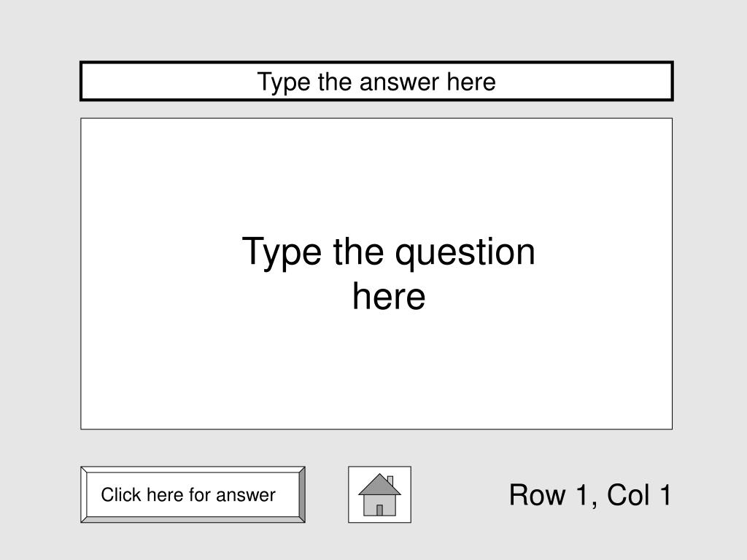Click the 'Col 1' portion of the label
Image resolution: width=747 pixels, height=560 pixels.
click(x=639, y=495)
